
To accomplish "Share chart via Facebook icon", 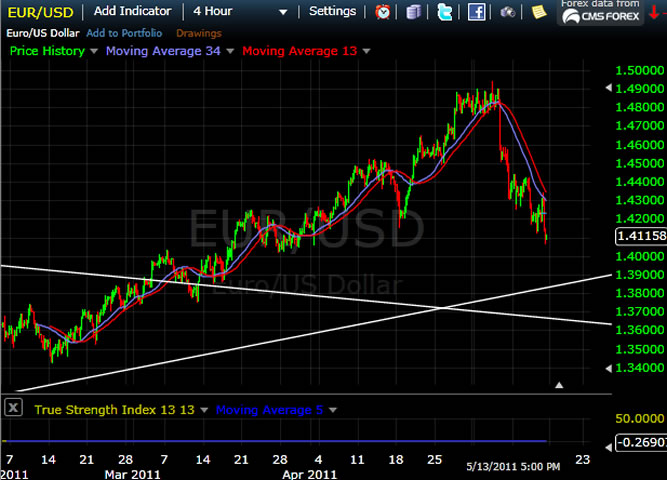I will click(477, 12).
